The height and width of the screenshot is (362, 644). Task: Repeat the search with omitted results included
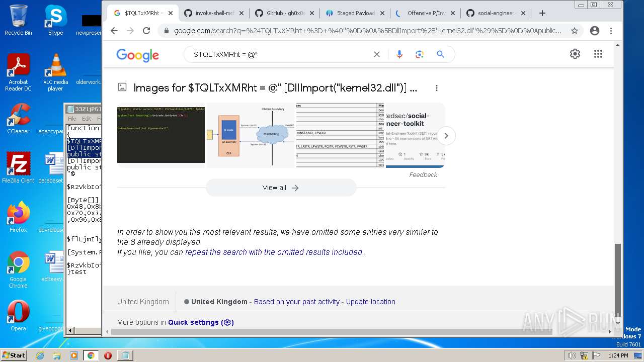tap(274, 252)
